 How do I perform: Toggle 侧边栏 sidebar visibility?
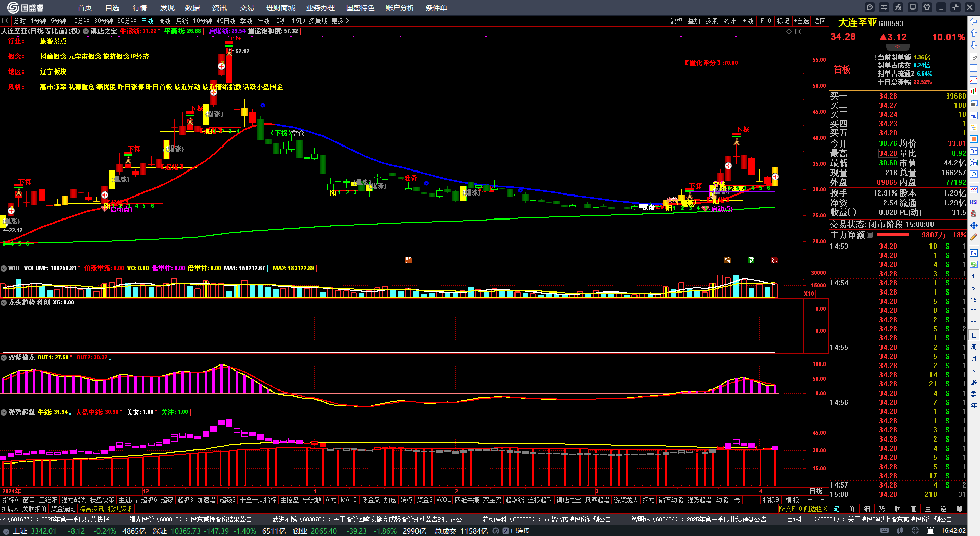tap(816, 509)
